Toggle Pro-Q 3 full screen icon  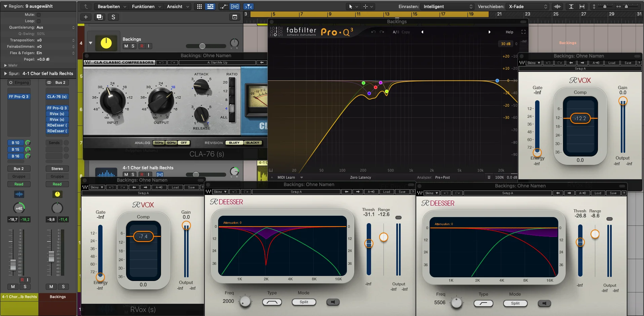coord(523,32)
